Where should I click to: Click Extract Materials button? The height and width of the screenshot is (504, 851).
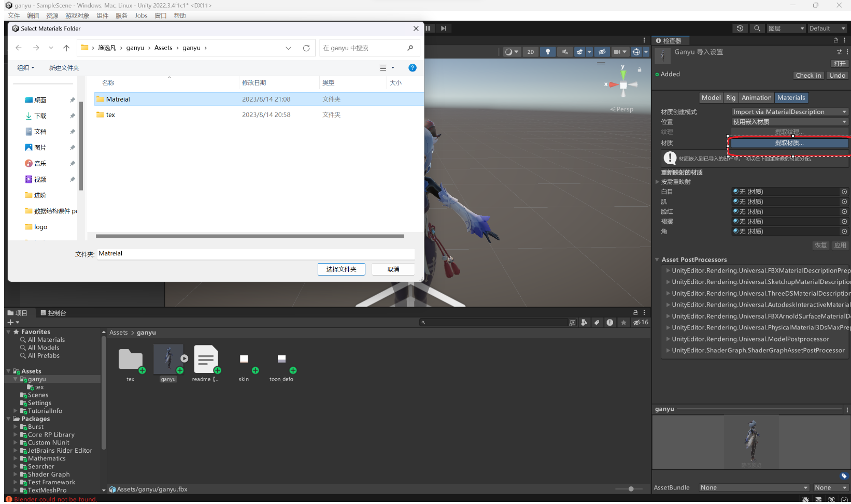789,143
